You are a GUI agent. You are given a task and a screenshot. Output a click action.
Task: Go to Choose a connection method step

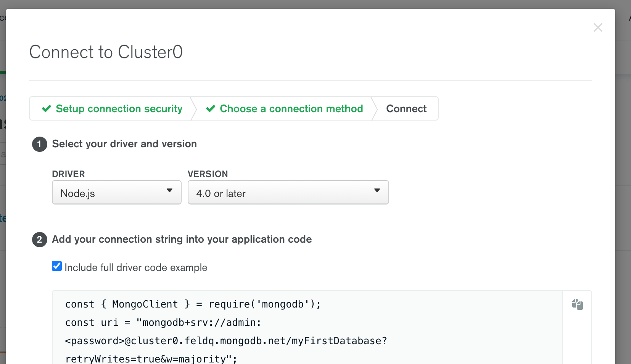(284, 109)
